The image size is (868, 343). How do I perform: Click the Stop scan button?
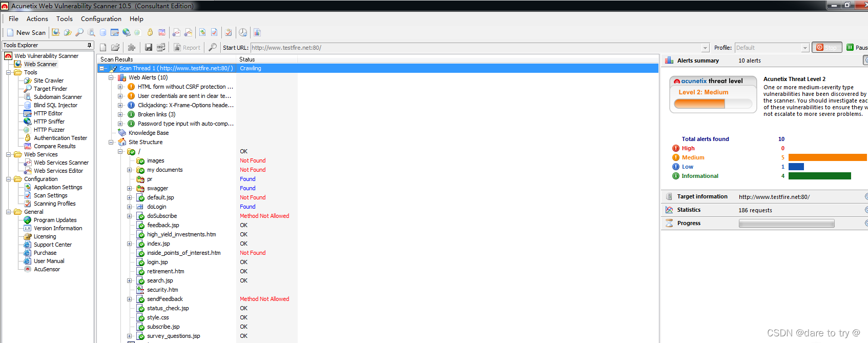(827, 48)
